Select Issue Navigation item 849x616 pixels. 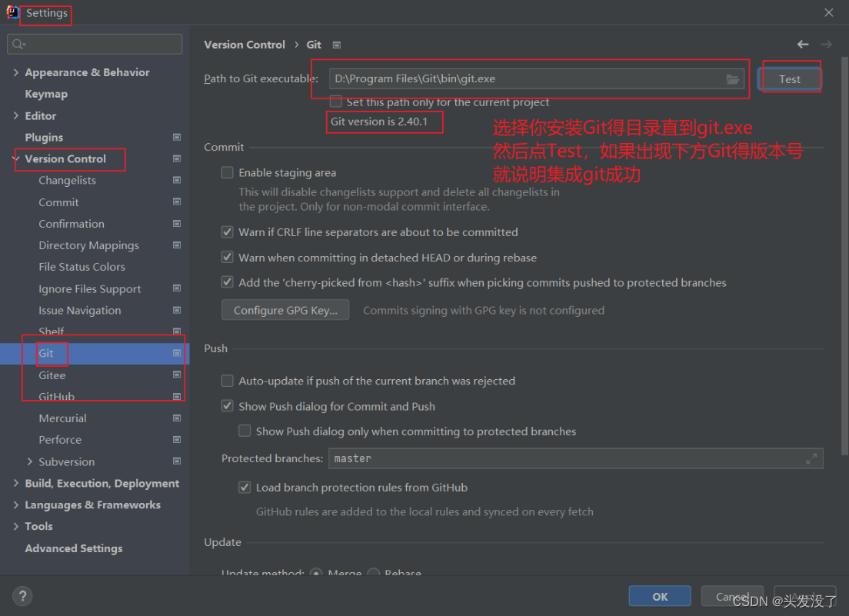coord(80,310)
